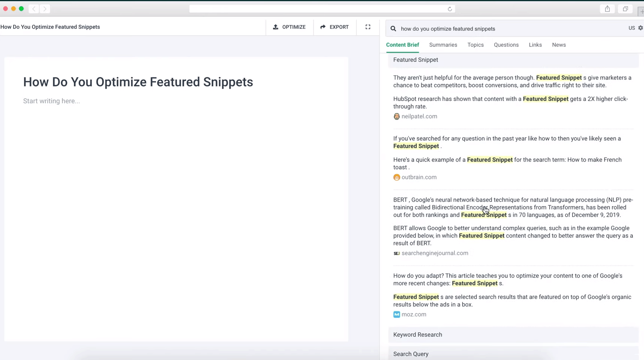The height and width of the screenshot is (360, 644).
Task: Click the moz.com favicon
Action: pyautogui.click(x=397, y=315)
